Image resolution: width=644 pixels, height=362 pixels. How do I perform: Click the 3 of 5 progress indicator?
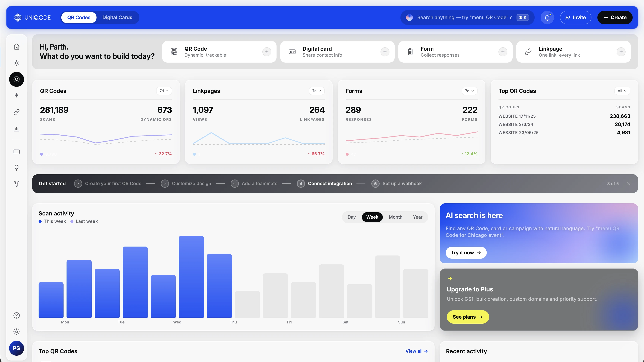click(x=613, y=184)
